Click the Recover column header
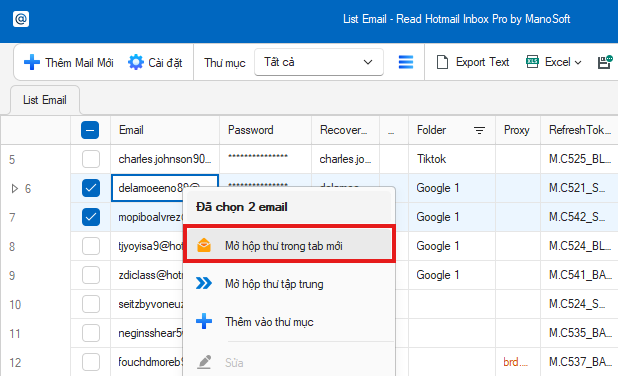This screenshot has width=618, height=376. tap(345, 130)
